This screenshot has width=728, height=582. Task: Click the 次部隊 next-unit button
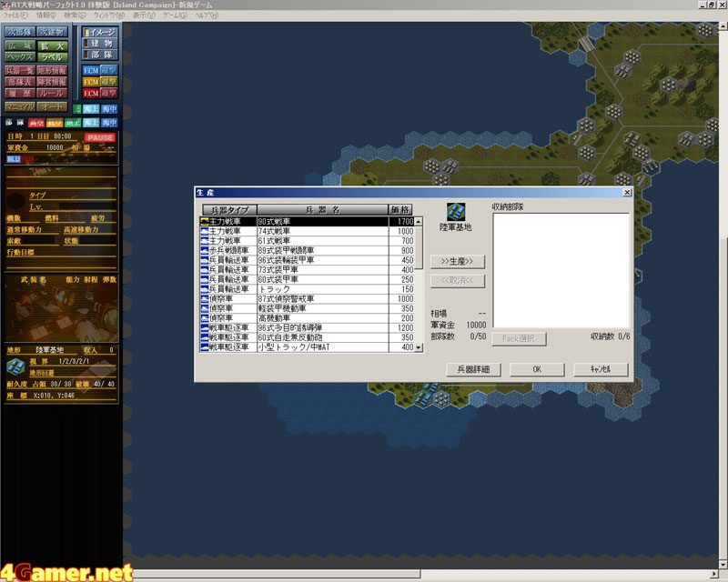coord(20,32)
